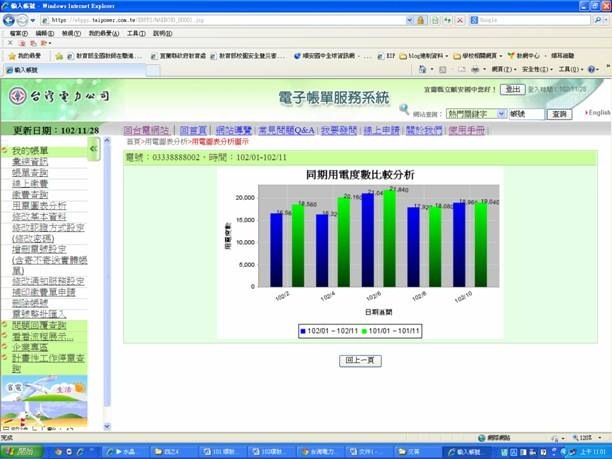Open the 安全性(S) command bar dropdown
The width and height of the screenshot is (612, 459).
(538, 69)
